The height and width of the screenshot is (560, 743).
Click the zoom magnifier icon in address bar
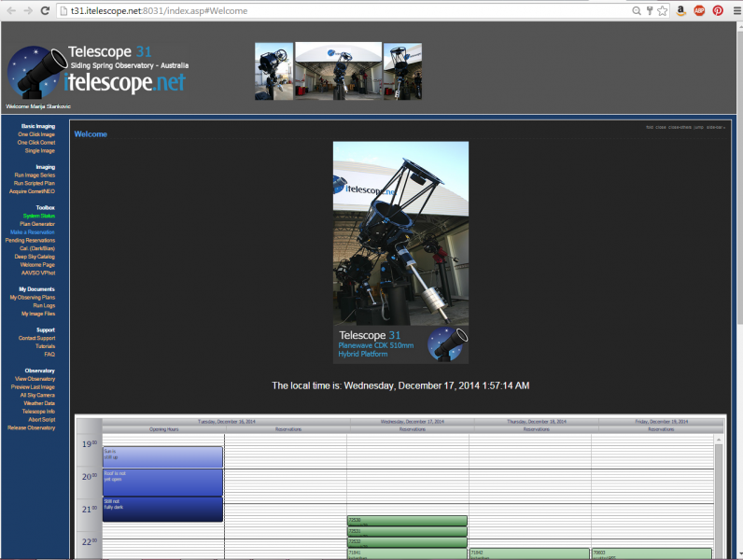637,10
